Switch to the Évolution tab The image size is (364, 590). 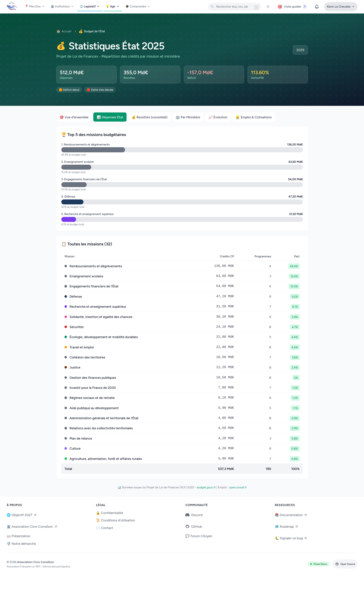pyautogui.click(x=218, y=117)
